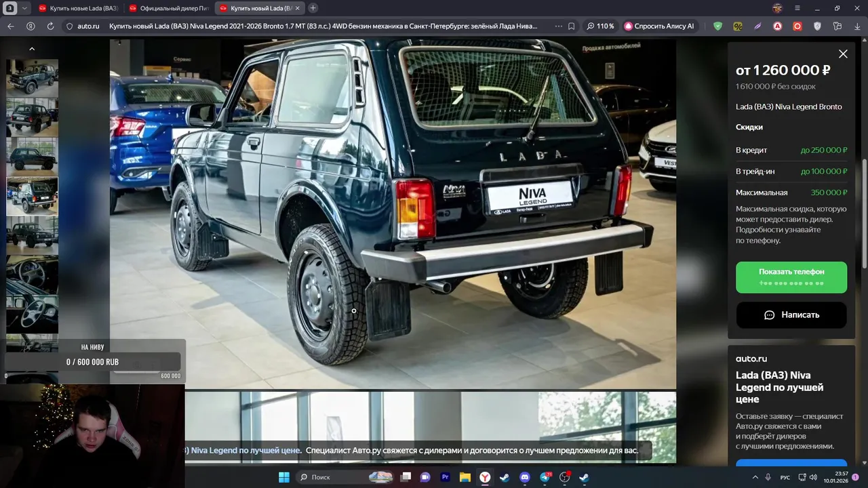The width and height of the screenshot is (868, 488).
Task: Select the first Niva thumbnail in the strip
Action: [x=32, y=78]
